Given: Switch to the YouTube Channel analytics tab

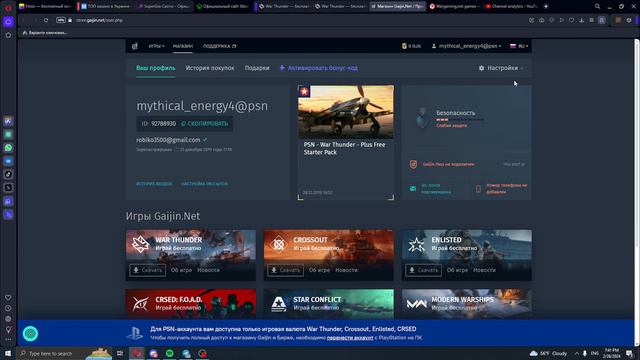Looking at the screenshot, I should pos(512,6).
